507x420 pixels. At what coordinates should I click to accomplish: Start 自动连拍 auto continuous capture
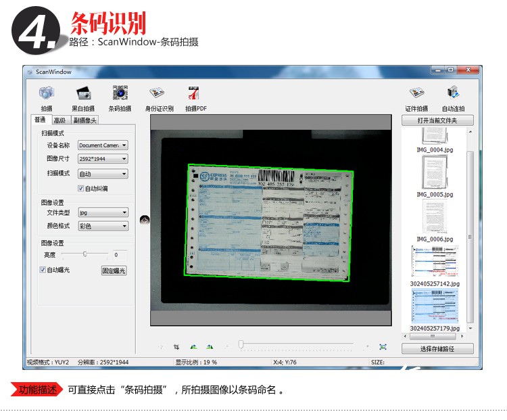pyautogui.click(x=453, y=94)
